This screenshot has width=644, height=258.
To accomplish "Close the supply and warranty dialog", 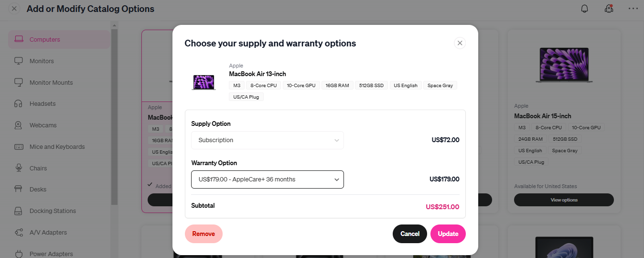I will (x=460, y=43).
